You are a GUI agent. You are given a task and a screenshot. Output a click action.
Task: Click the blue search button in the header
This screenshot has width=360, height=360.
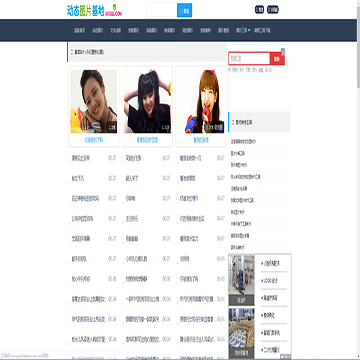click(184, 10)
